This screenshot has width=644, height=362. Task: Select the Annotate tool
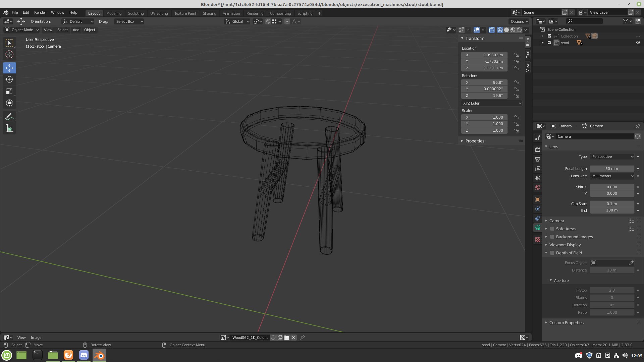[x=9, y=117]
